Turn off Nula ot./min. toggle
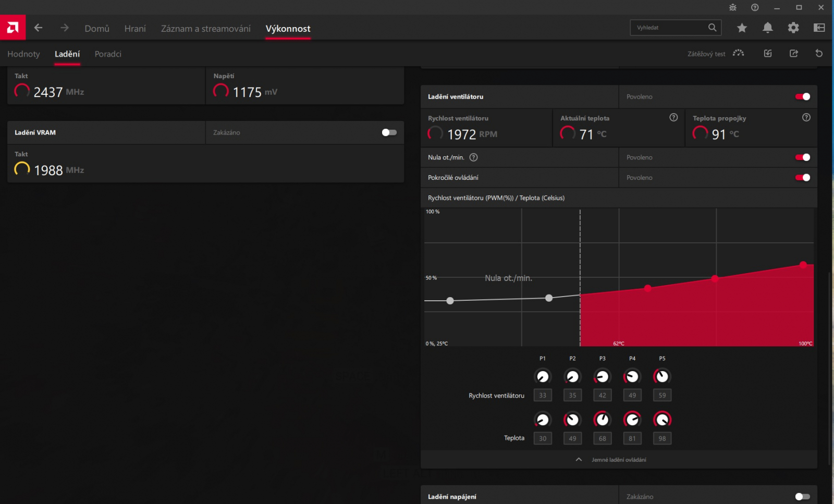834x504 pixels. pyautogui.click(x=802, y=157)
